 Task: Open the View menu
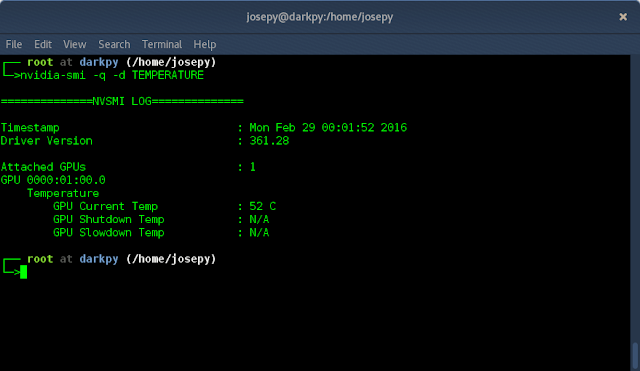pos(75,44)
